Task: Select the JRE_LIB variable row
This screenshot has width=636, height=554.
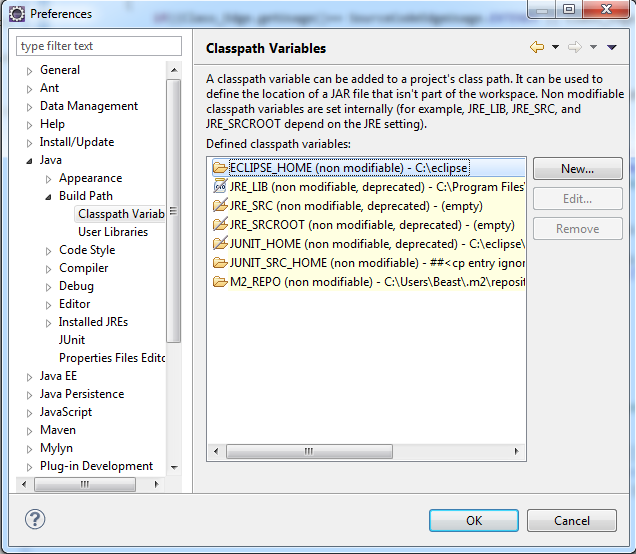Action: [x=368, y=187]
